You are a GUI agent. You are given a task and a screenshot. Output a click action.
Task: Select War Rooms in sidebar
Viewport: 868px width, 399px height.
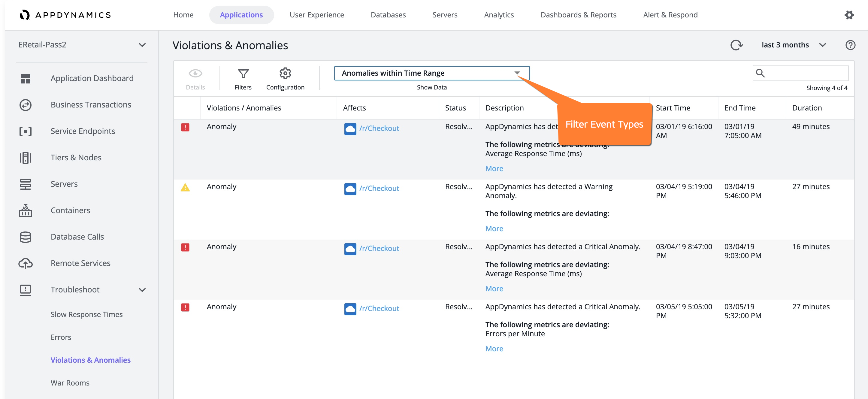[70, 383]
